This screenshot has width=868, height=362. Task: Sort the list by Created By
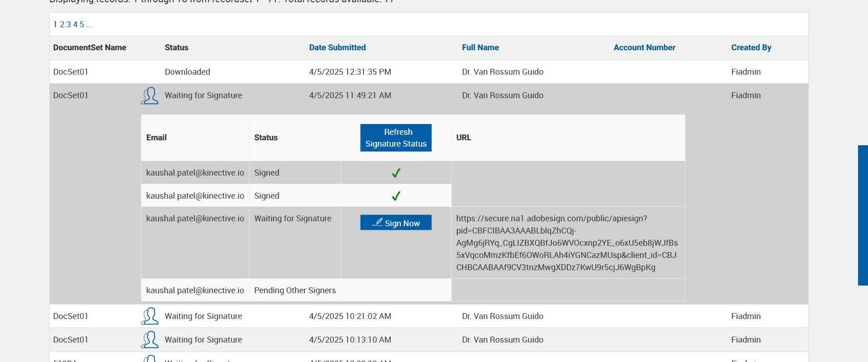point(751,48)
